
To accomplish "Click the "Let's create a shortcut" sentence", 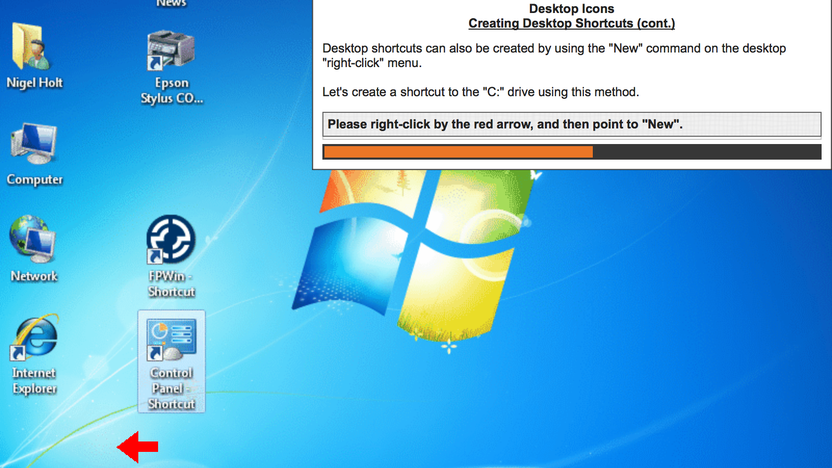I will (480, 92).
